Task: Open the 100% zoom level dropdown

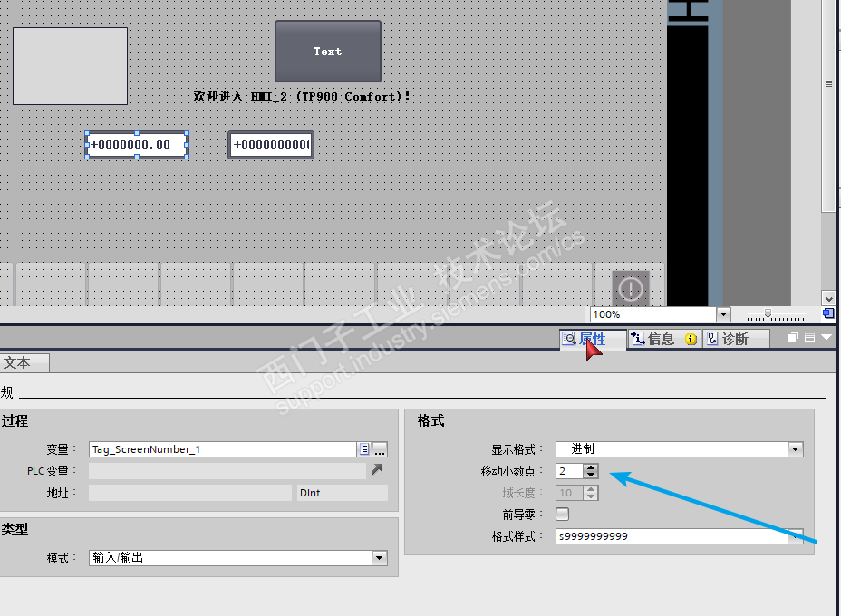Action: (x=723, y=314)
